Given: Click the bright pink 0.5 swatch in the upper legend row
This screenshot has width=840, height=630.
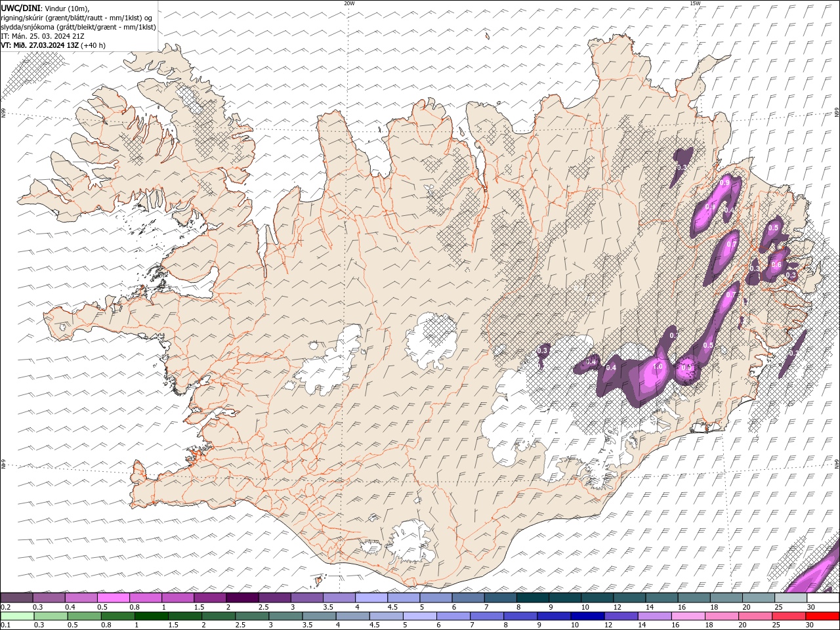Looking at the screenshot, I should [x=113, y=598].
